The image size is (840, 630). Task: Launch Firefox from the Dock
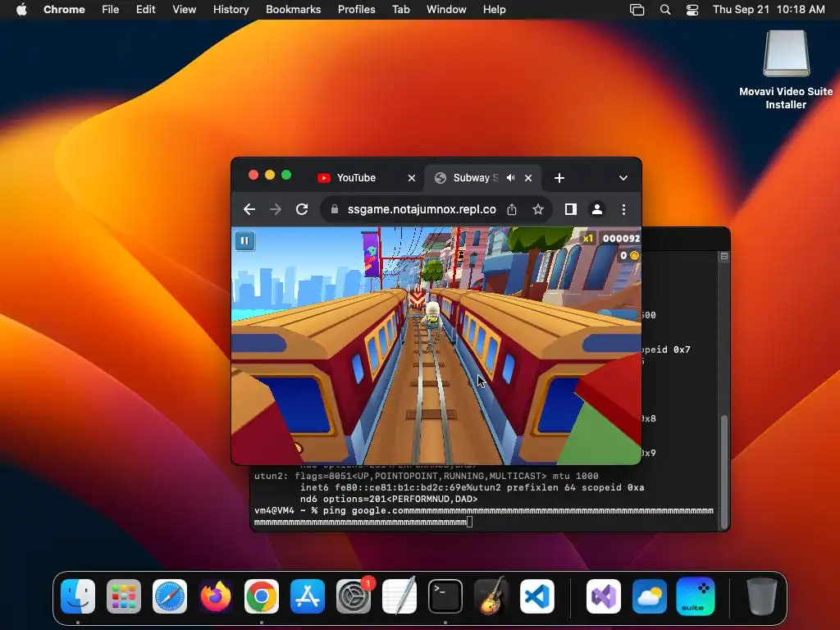(x=216, y=596)
